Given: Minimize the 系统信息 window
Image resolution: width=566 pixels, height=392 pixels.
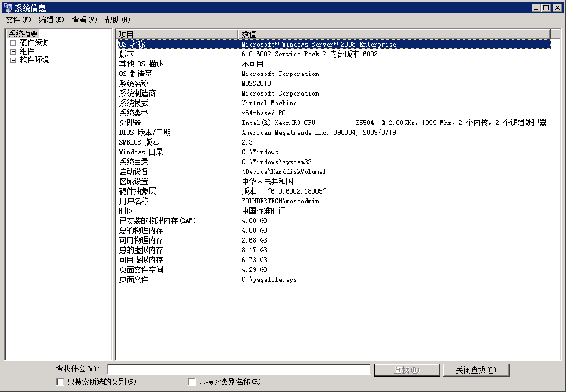Looking at the screenshot, I should (x=537, y=7).
